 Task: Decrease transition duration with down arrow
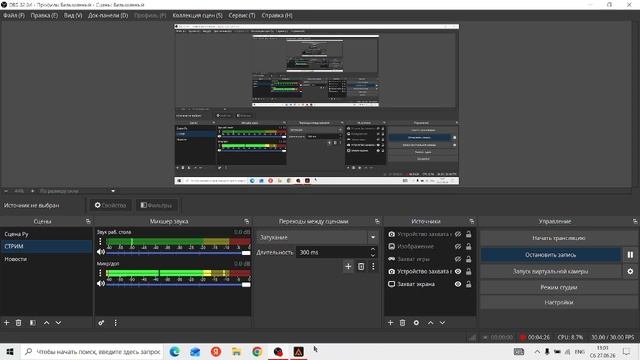373,256
